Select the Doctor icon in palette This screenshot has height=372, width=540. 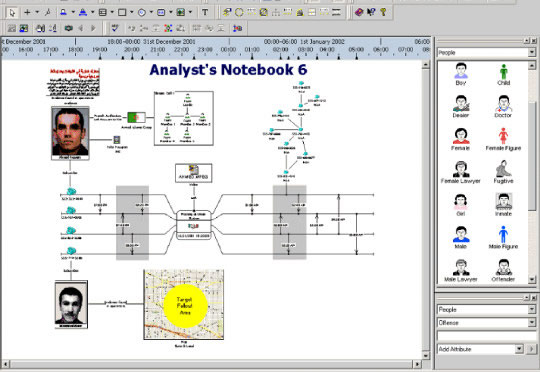pyautogui.click(x=503, y=106)
